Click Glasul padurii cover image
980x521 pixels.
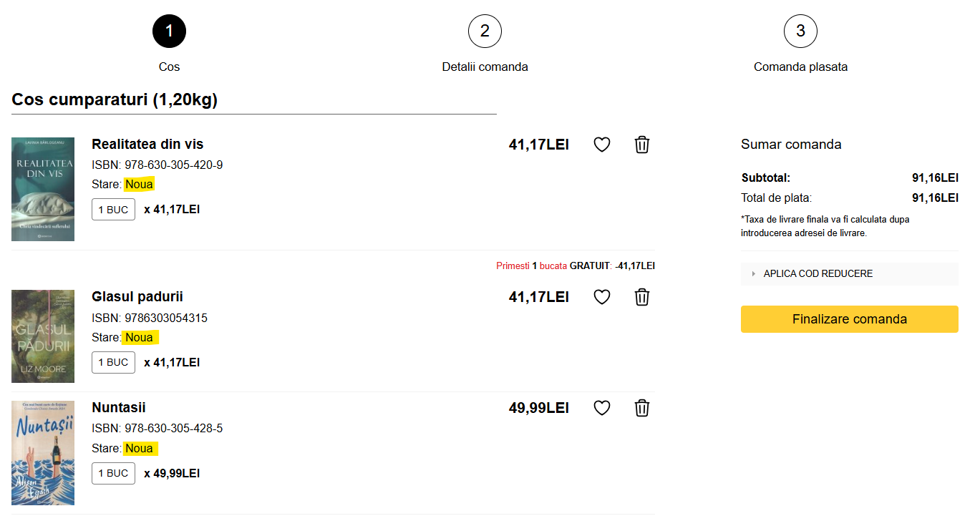(x=43, y=336)
